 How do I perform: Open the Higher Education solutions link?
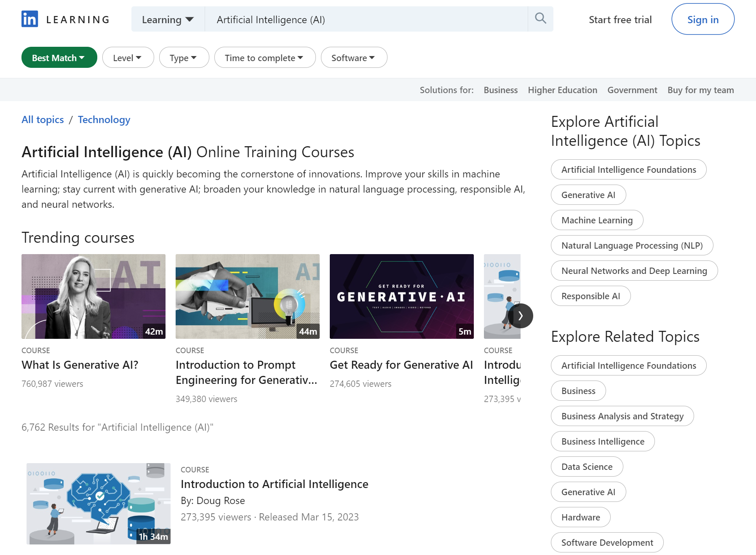562,90
